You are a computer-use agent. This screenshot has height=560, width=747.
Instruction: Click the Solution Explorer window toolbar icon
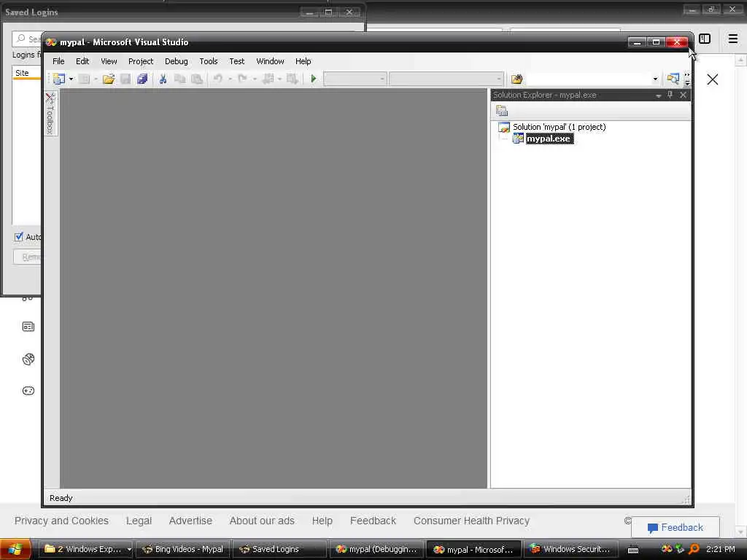pyautogui.click(x=673, y=79)
